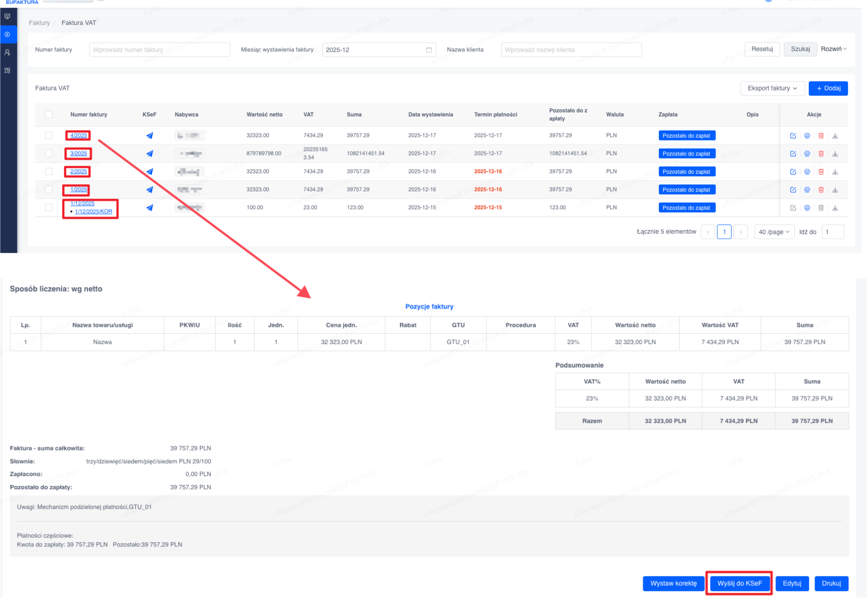Click the Faktury breadcrumb
Image resolution: width=867 pixels, height=616 pixels.
pos(39,23)
